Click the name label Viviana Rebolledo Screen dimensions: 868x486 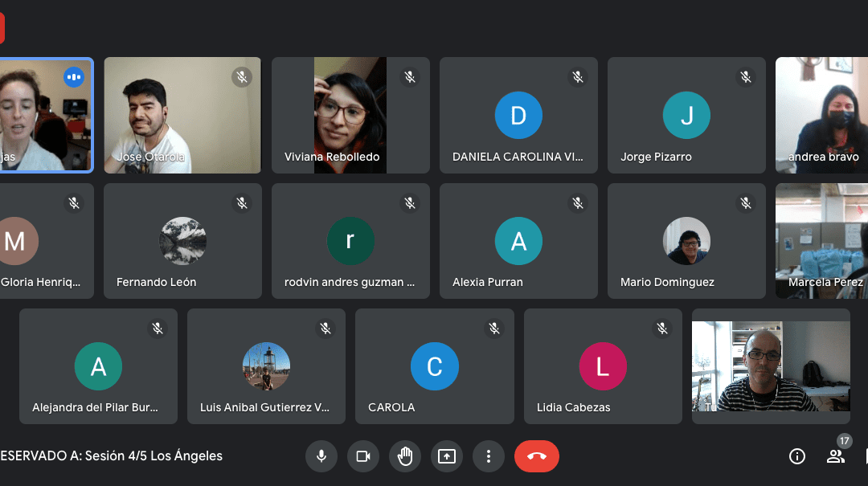pyautogui.click(x=332, y=157)
